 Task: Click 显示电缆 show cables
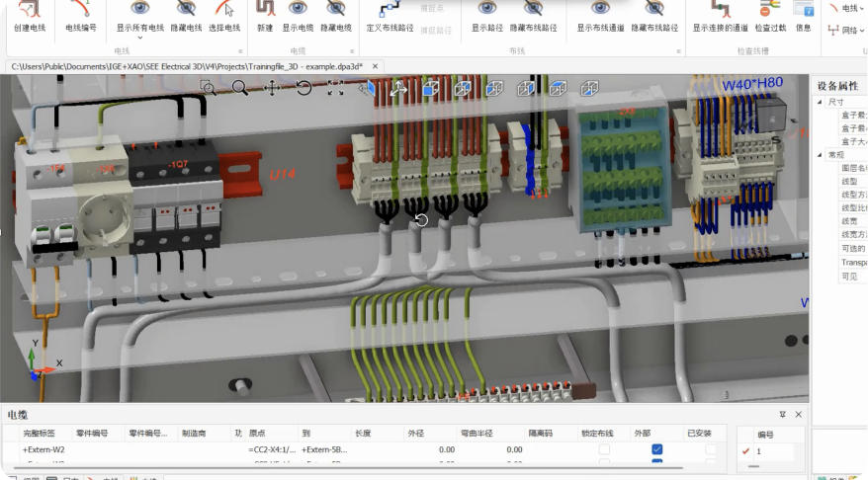(298, 17)
